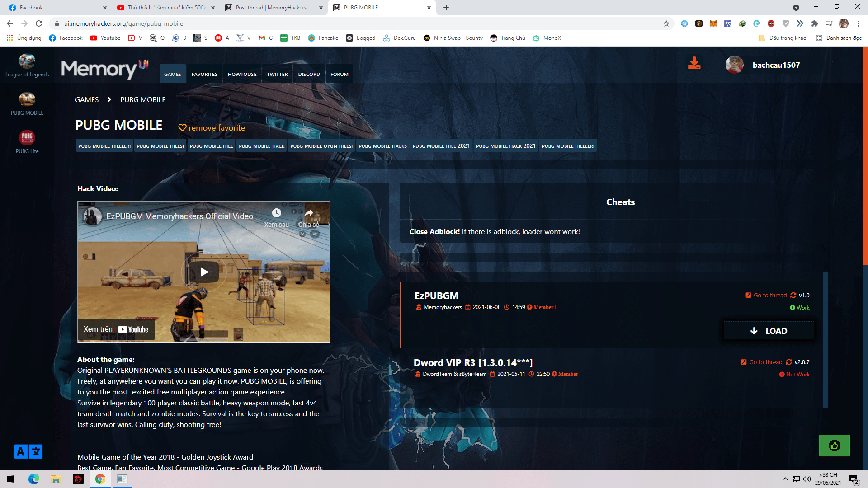
Task: Open the Bogged bookmark
Action: click(x=361, y=38)
